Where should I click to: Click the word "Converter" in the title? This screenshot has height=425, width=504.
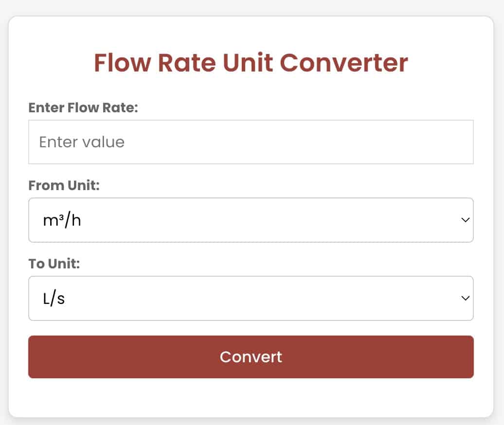click(344, 63)
